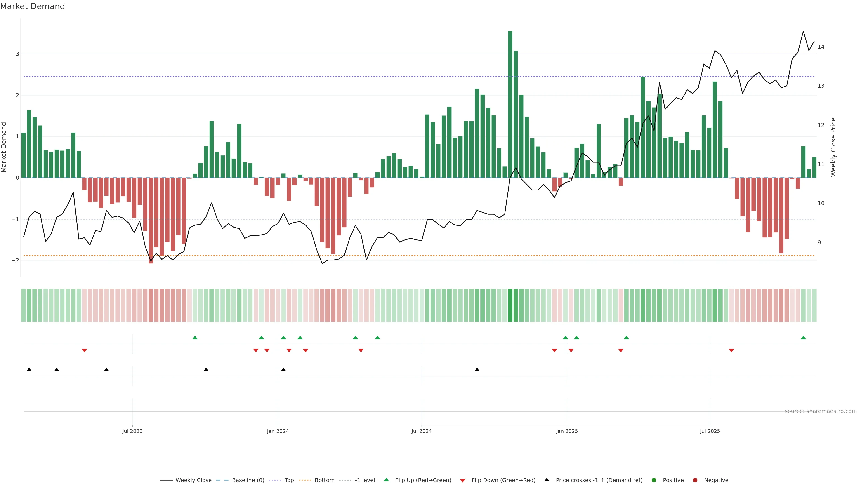Screen dimensions: 868x488
Task: Click the Weekly Close Price axis title
Action: (833, 147)
